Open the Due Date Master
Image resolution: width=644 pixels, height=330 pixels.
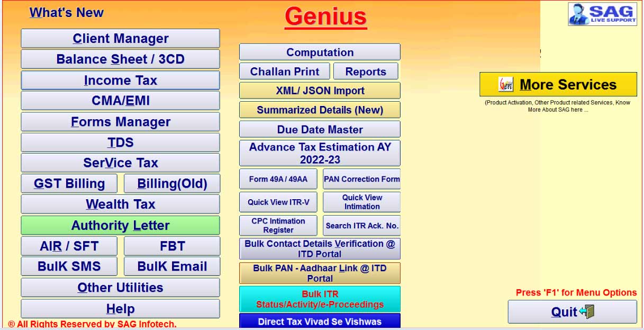(320, 130)
